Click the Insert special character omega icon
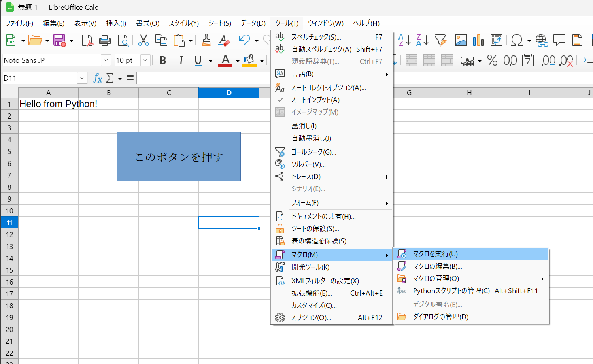Viewport: 593px width, 364px height. 516,40
